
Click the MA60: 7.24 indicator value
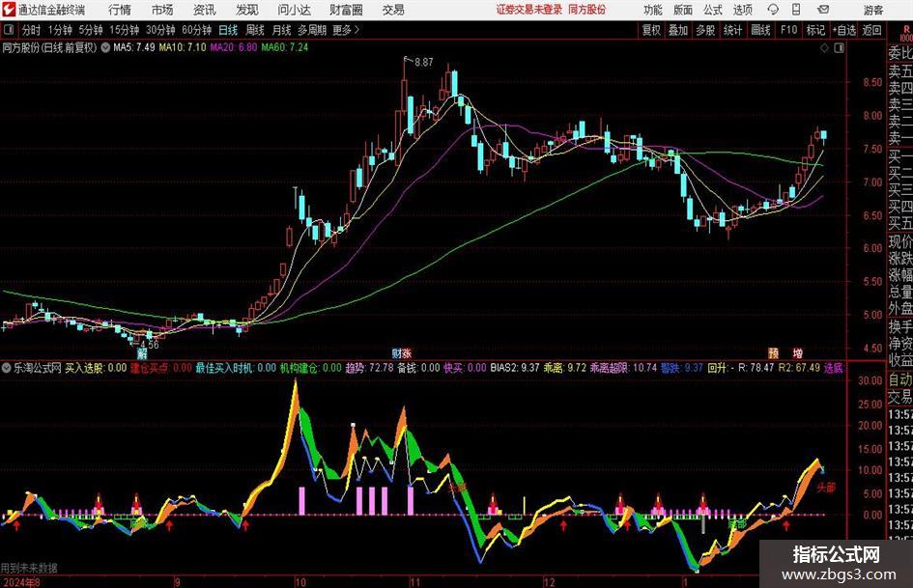[285, 47]
